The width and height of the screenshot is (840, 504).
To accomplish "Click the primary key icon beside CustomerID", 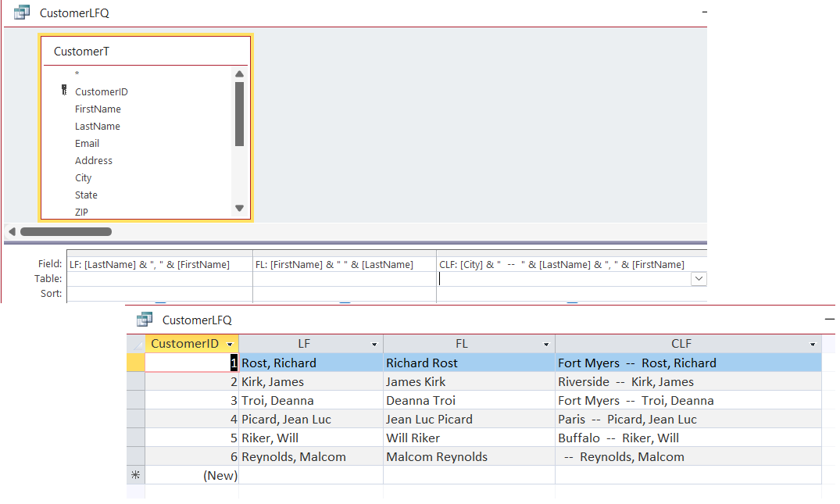I will (x=63, y=91).
